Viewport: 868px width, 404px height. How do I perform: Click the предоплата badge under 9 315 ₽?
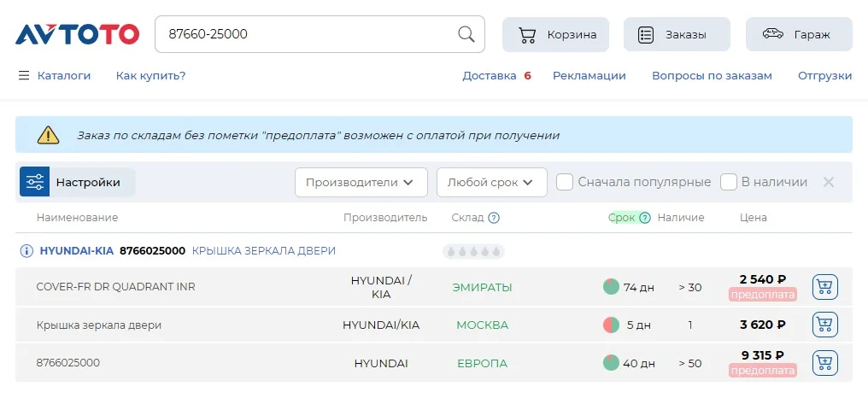click(x=762, y=371)
